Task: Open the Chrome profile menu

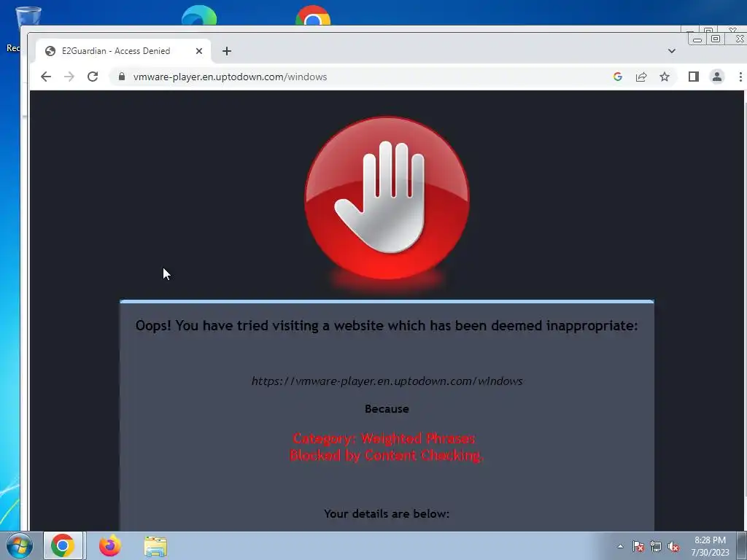Action: tap(717, 77)
